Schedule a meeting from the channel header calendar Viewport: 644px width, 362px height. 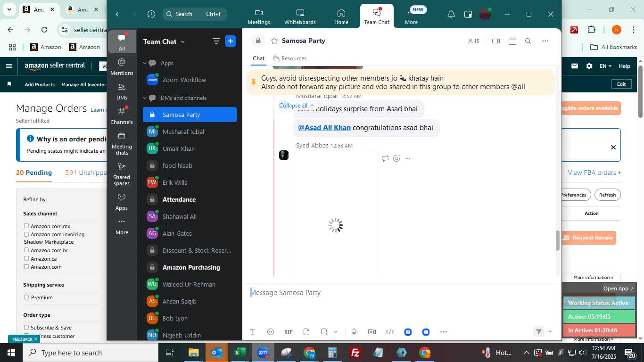(x=512, y=41)
